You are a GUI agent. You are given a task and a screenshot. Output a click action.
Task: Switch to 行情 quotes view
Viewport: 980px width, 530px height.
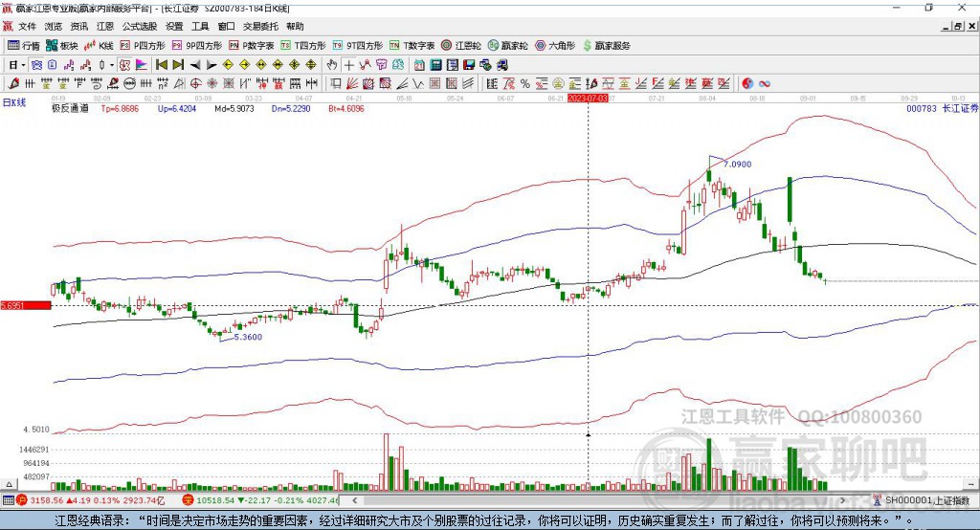(x=24, y=46)
